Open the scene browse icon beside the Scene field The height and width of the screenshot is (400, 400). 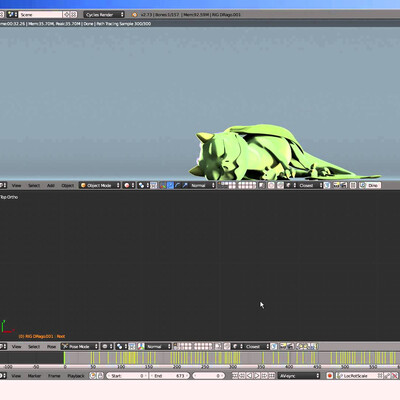[x=12, y=14]
